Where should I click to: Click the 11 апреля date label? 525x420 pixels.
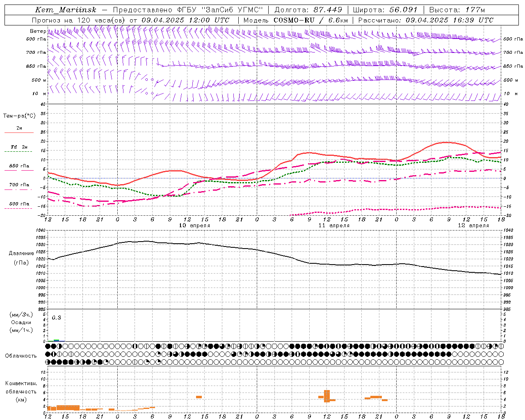[334, 225]
